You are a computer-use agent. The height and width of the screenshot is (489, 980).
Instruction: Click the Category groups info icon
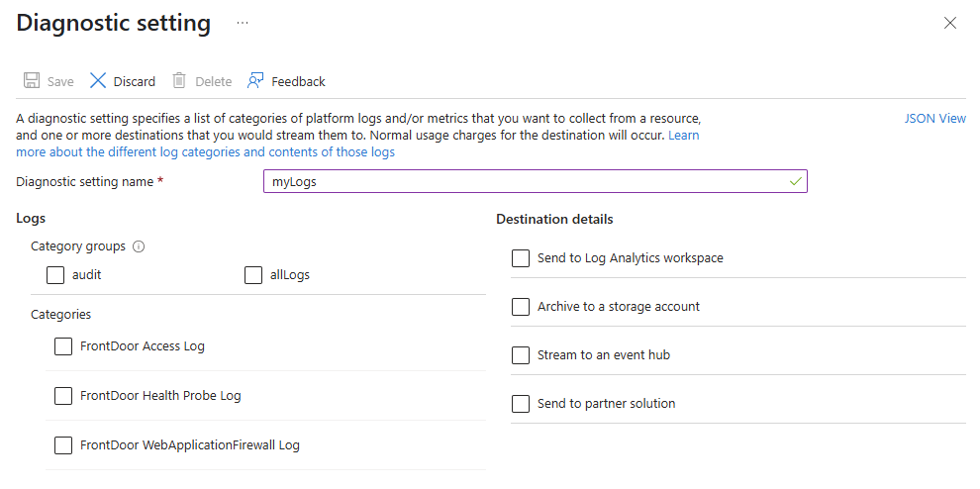(139, 246)
